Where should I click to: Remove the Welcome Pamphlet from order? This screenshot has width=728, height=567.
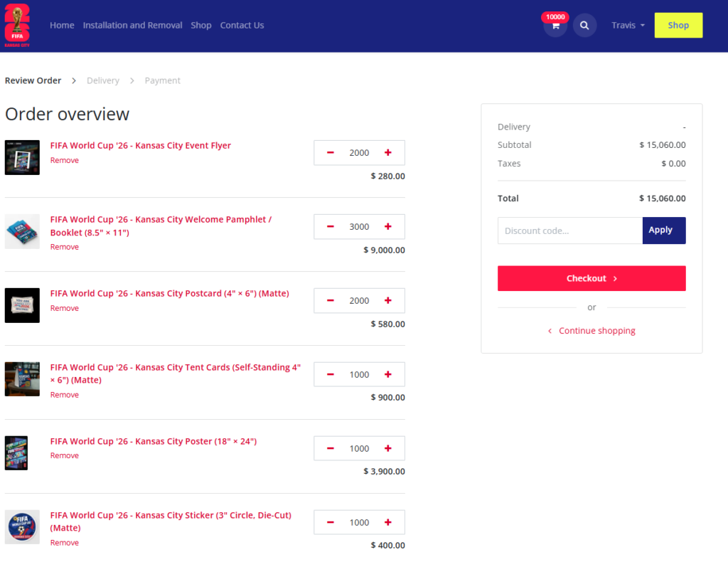65,247
